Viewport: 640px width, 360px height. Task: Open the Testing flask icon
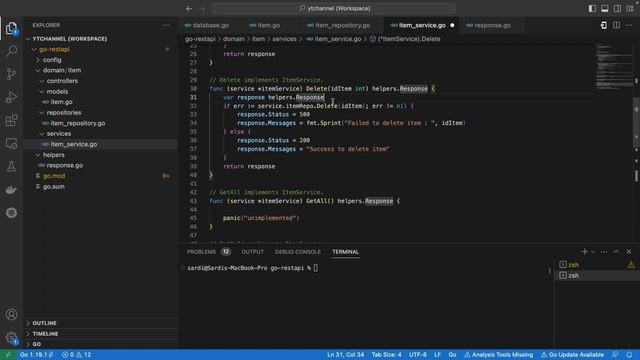(x=11, y=167)
